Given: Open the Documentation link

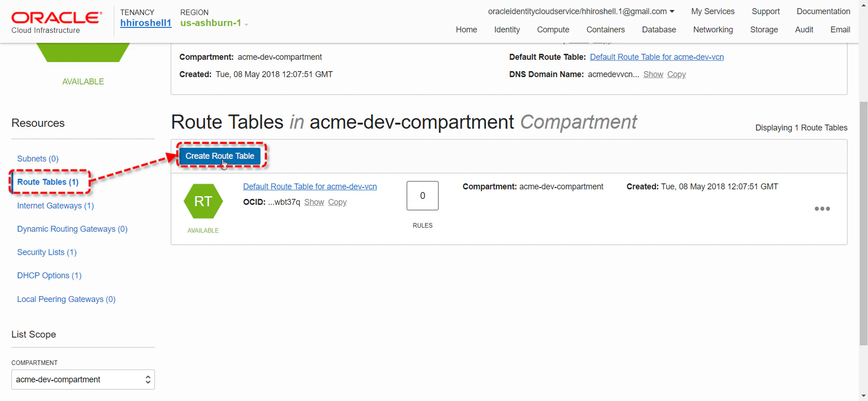Looking at the screenshot, I should (823, 11).
